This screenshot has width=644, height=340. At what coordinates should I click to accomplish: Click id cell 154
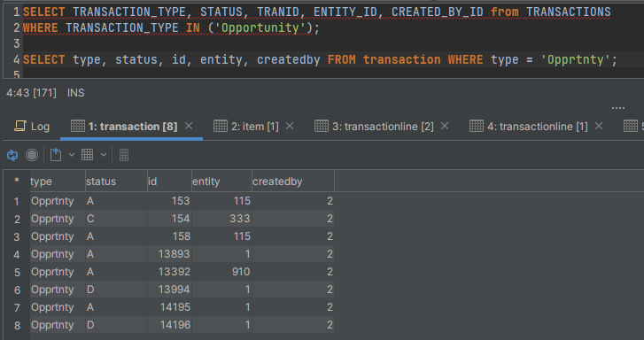click(169, 219)
